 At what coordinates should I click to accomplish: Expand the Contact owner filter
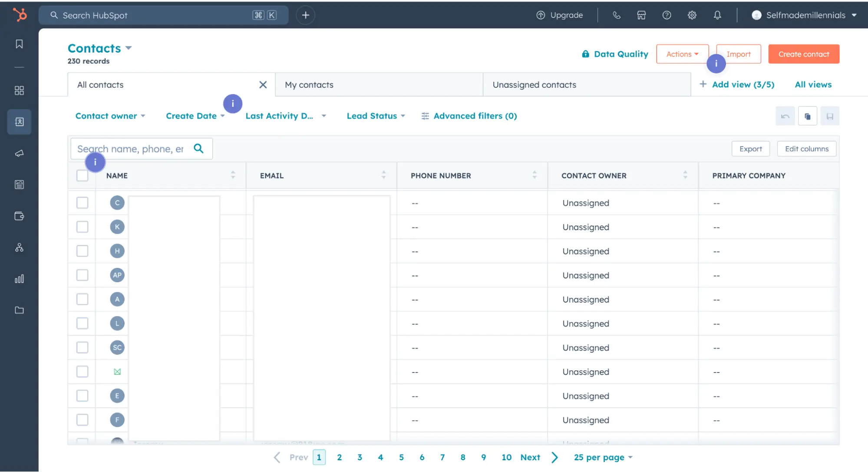click(110, 116)
